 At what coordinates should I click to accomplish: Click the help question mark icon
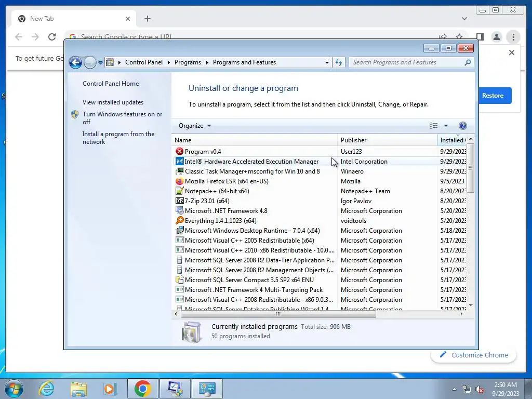pos(462,126)
